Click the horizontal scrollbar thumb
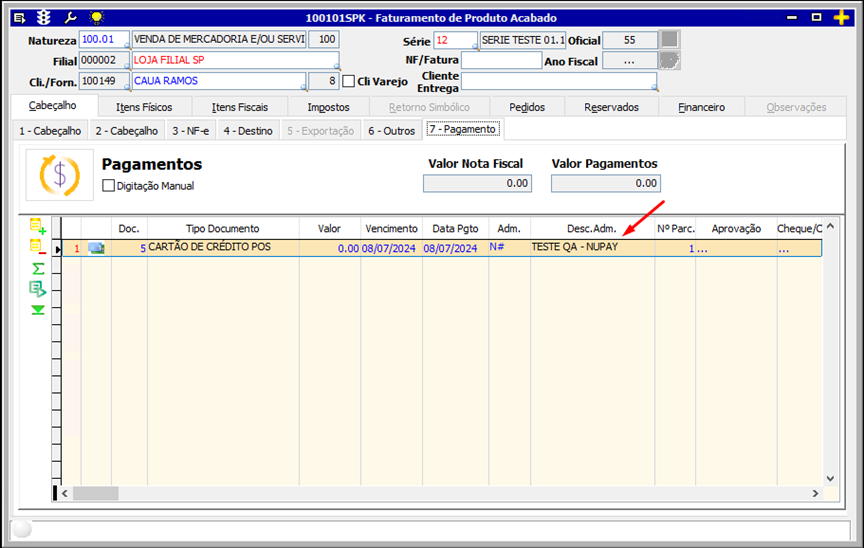Image resolution: width=864 pixels, height=548 pixels. [x=95, y=493]
